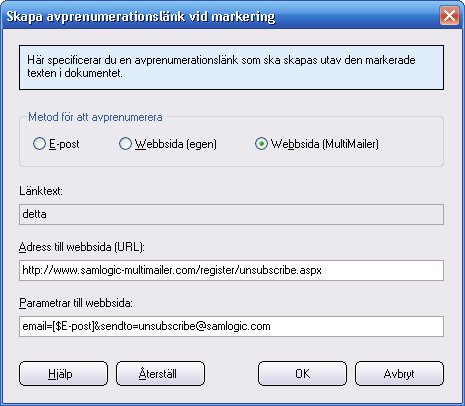465x406 pixels.
Task: Click the 'Adress till webbsida (URL):' label
Action: pos(82,247)
